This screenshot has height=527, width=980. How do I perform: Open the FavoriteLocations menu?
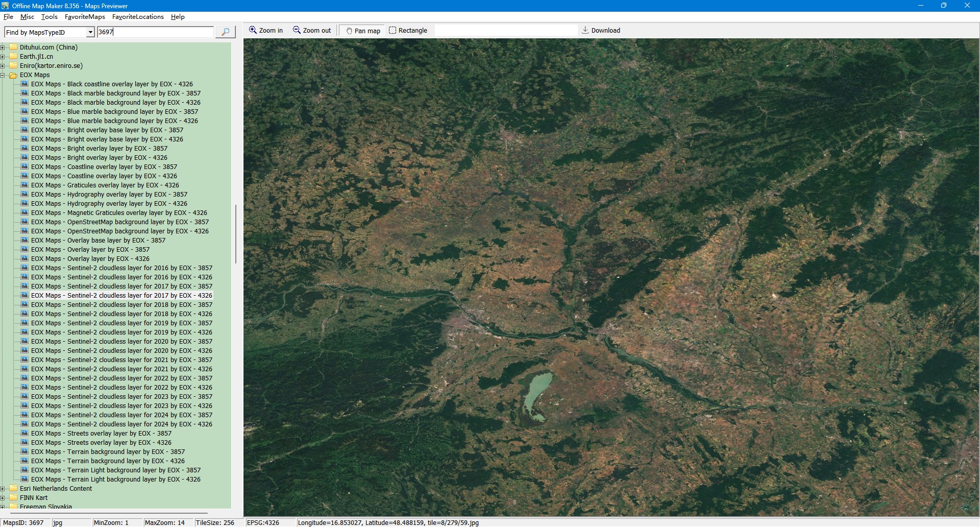[x=138, y=17]
